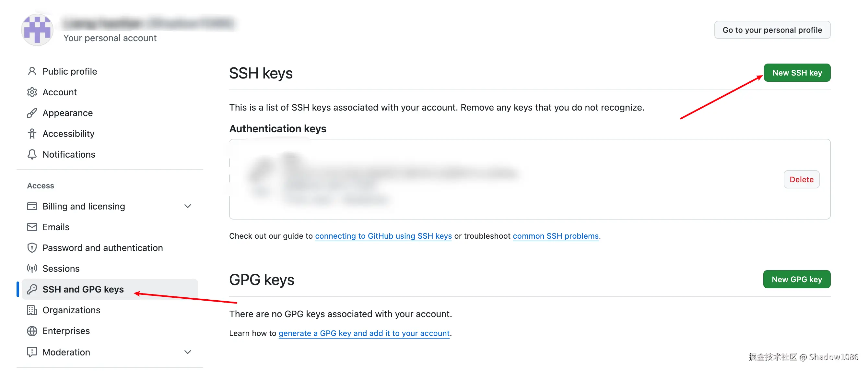Image resolution: width=868 pixels, height=371 pixels.
Task: Open Notifications via the bell icon
Action: (32, 154)
